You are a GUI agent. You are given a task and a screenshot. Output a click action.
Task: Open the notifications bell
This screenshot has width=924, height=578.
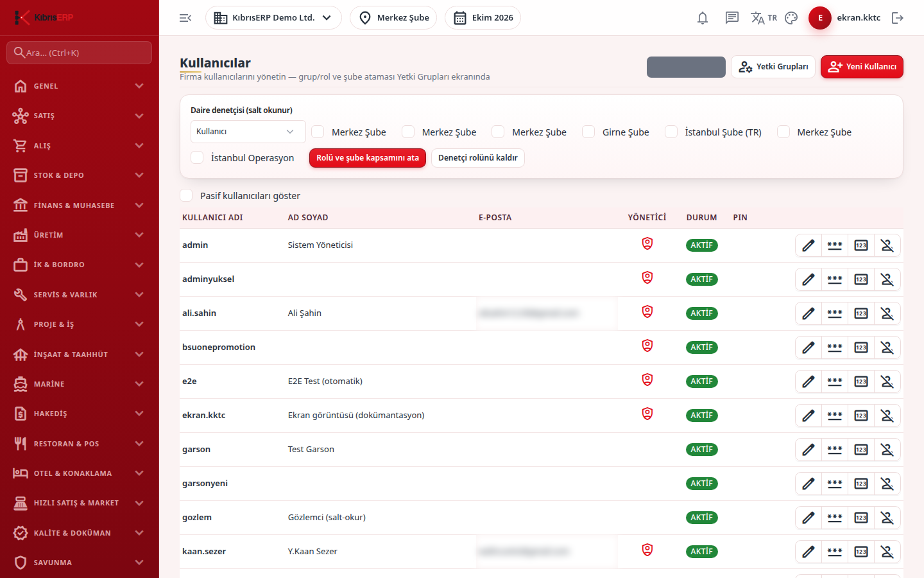pyautogui.click(x=703, y=18)
